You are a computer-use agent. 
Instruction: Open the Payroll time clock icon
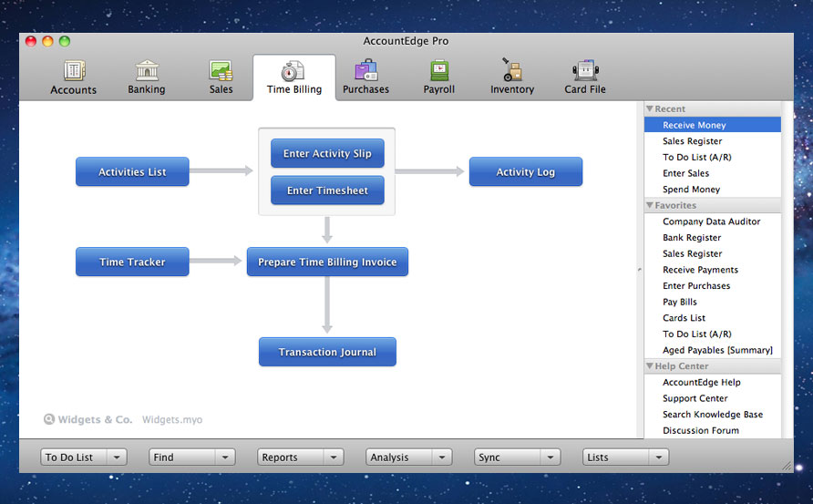pyautogui.click(x=439, y=70)
